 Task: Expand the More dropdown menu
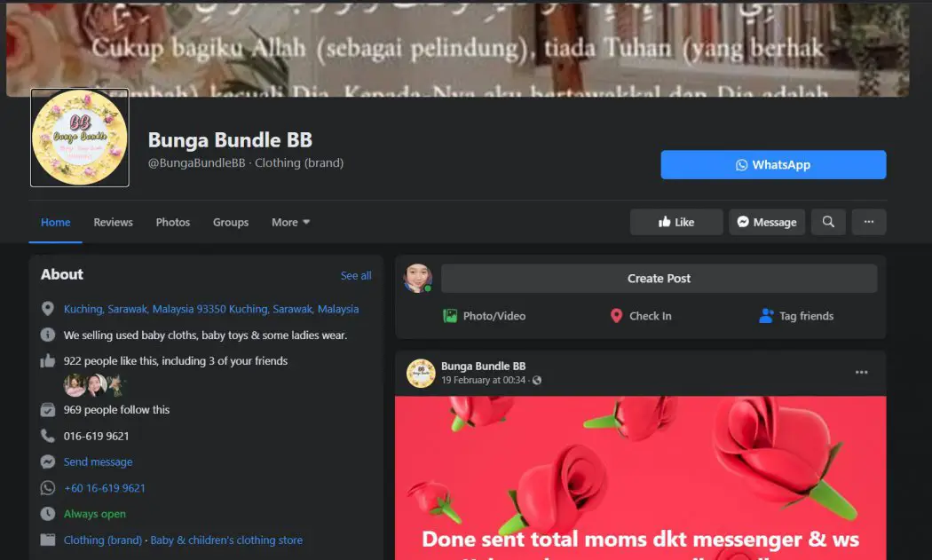pos(290,223)
